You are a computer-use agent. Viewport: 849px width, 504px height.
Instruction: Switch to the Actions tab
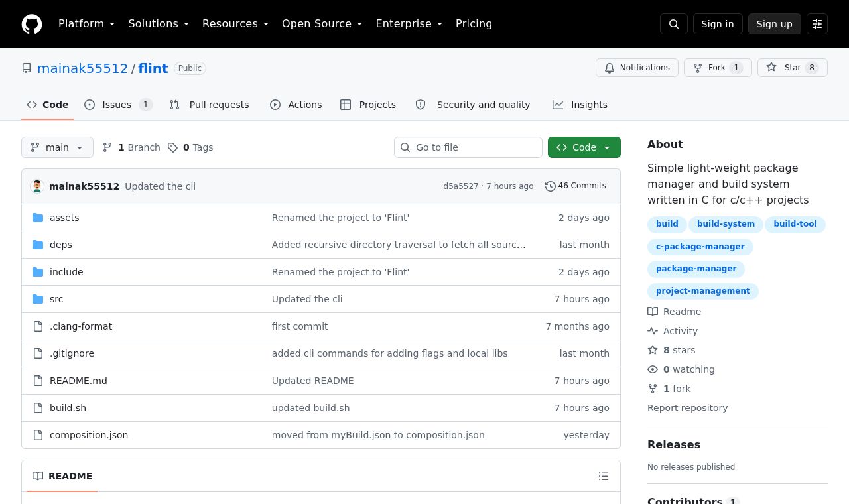click(x=296, y=105)
